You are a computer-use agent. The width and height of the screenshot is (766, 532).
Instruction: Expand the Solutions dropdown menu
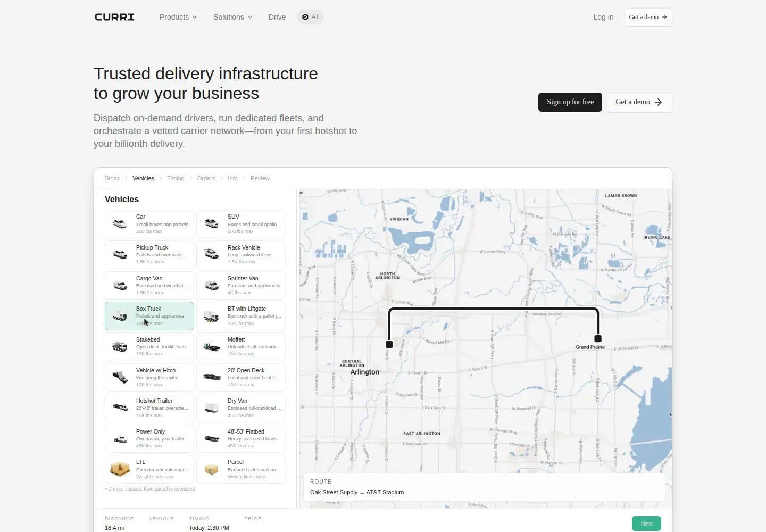pos(233,17)
